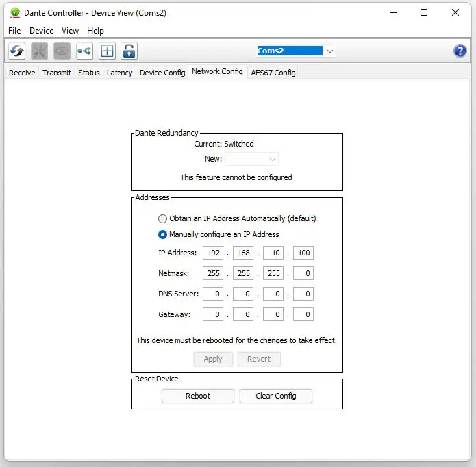
Task: Click the device lock padlock icon
Action: click(129, 51)
